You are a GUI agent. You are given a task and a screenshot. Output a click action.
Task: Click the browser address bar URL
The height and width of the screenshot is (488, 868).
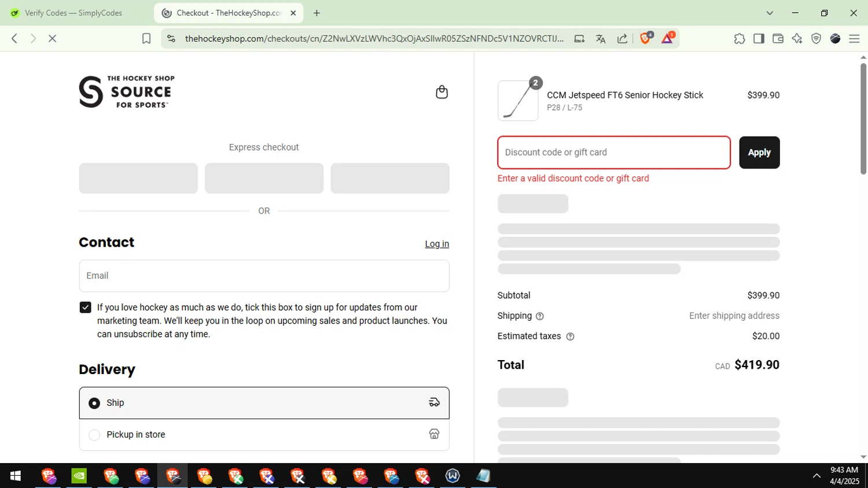(x=374, y=39)
